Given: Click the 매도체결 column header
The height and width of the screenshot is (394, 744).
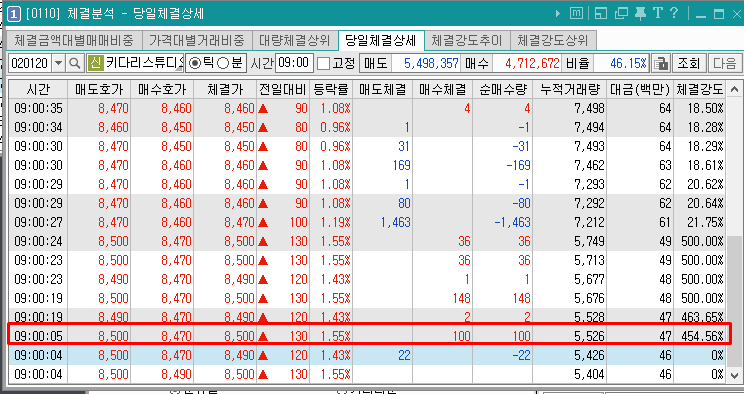Looking at the screenshot, I should pyautogui.click(x=382, y=89).
